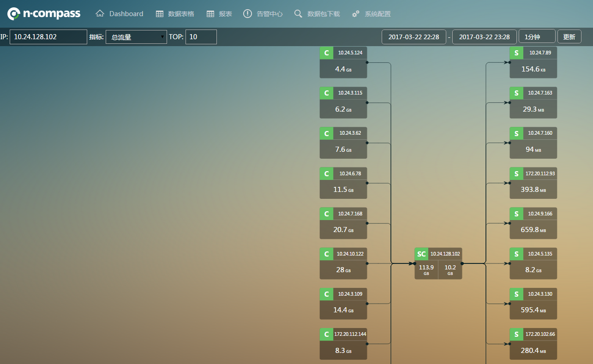Click the green SC badge on node 10.24.128.102
The height and width of the screenshot is (364, 593).
[x=421, y=254]
